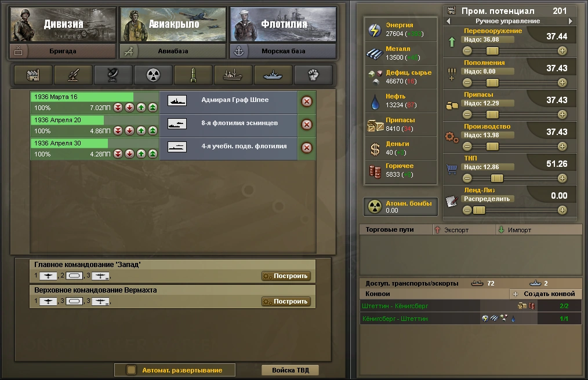This screenshot has height=380, width=588.
Task: Toggle Автомат. развертывание checkbox
Action: pos(131,370)
